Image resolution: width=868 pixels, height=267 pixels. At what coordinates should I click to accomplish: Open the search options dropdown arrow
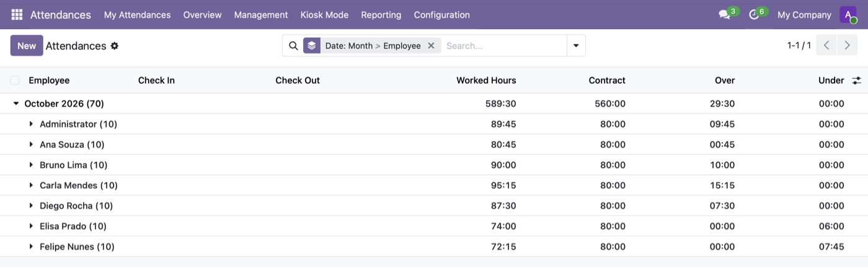pos(576,45)
